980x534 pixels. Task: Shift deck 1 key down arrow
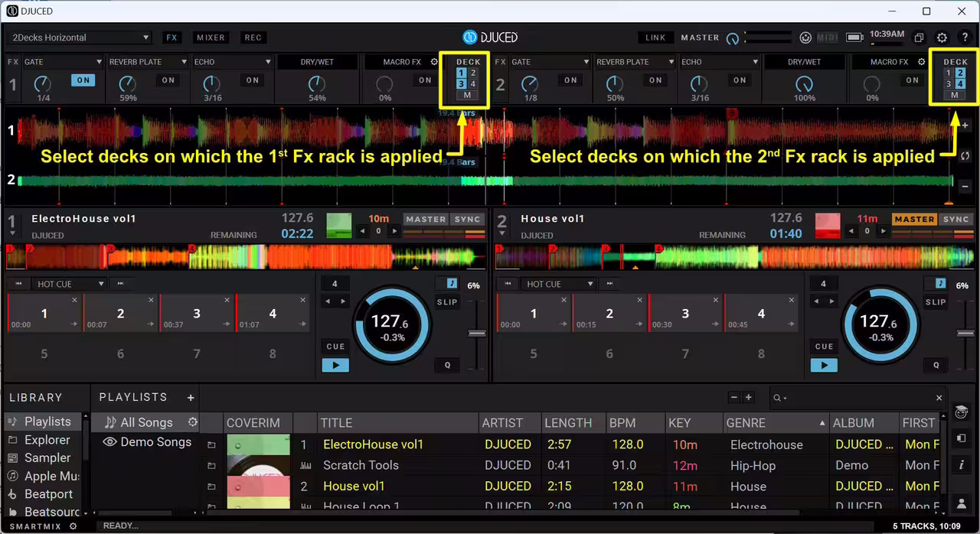363,231
